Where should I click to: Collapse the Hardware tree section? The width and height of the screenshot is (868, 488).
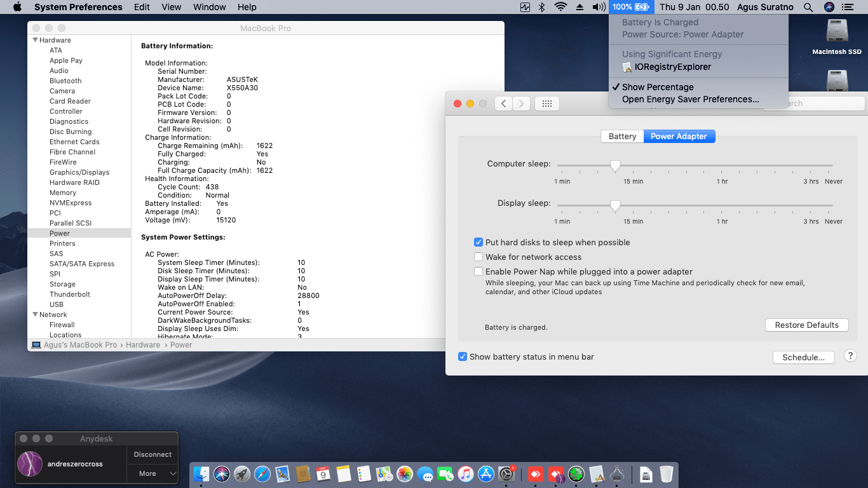pos(35,40)
